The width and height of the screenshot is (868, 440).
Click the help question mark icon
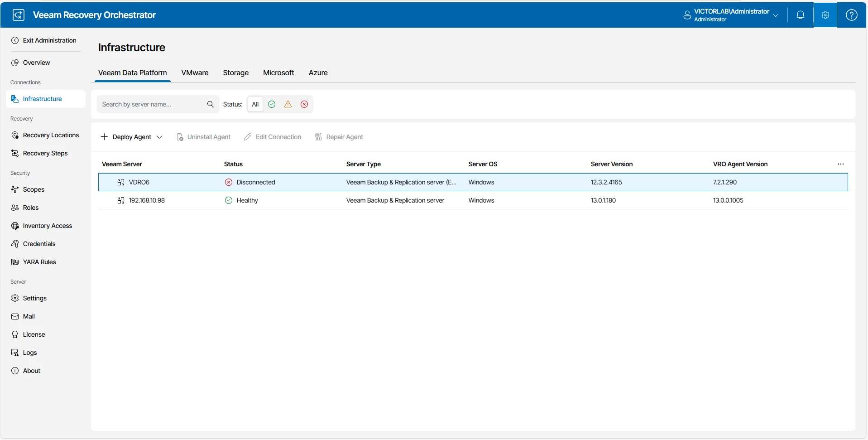tap(851, 15)
